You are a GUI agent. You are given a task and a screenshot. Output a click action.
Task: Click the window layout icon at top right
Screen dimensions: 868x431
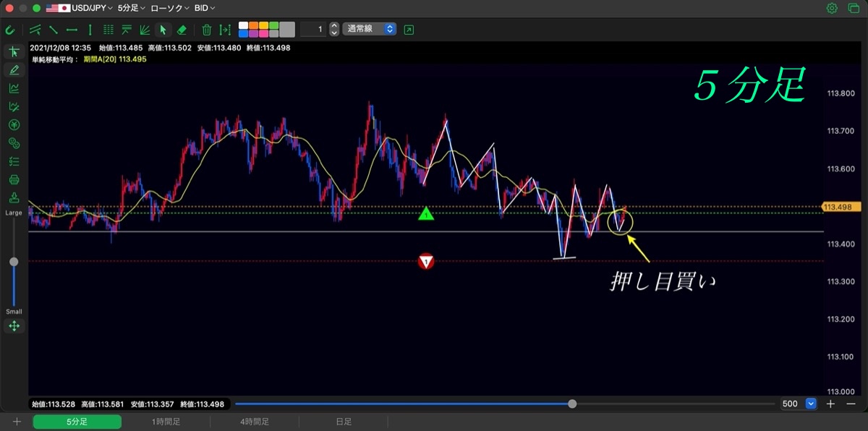[854, 8]
